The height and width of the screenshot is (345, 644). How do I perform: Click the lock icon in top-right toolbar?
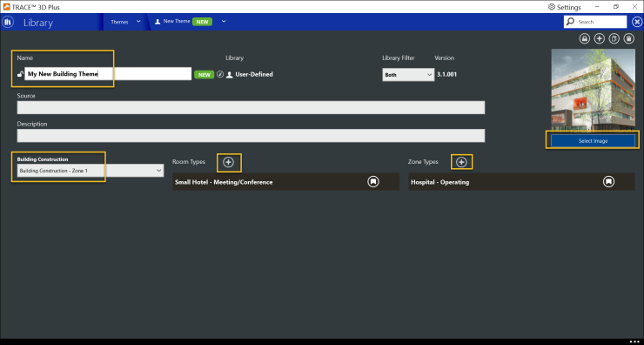click(585, 38)
